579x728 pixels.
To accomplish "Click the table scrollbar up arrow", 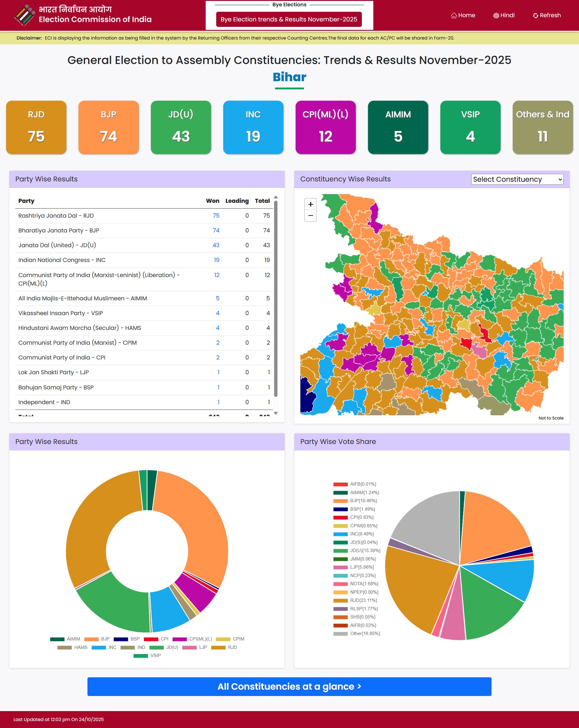I will [x=276, y=197].
